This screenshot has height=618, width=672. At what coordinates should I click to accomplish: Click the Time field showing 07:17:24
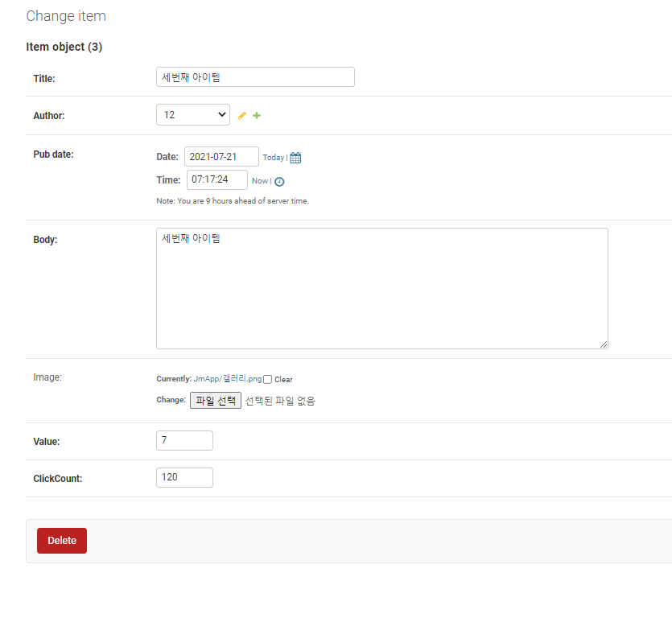tap(216, 179)
